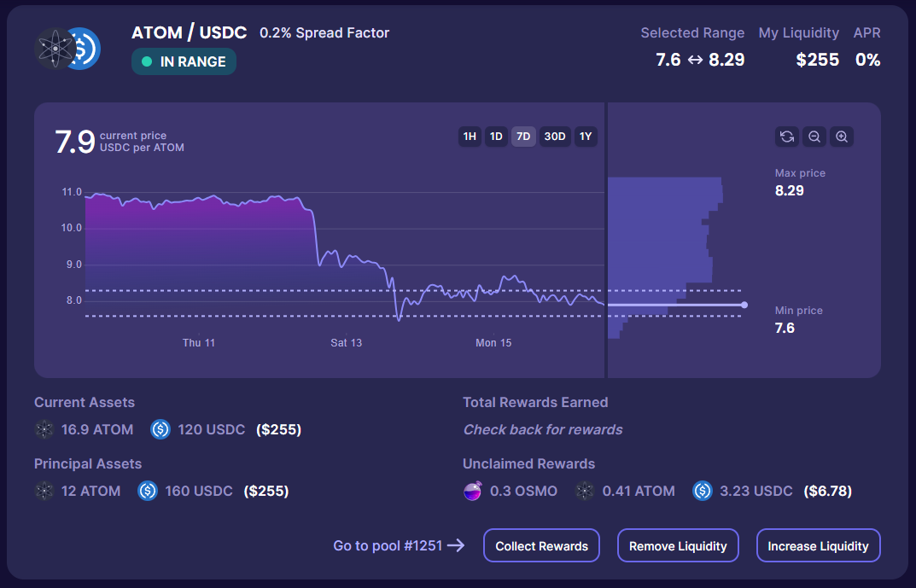This screenshot has height=588, width=916.
Task: Click the current price line handle
Action: tap(744, 305)
